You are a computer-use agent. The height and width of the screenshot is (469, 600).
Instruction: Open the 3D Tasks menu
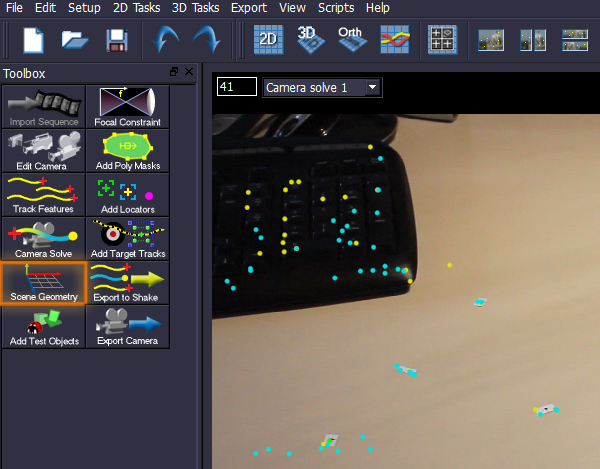pyautogui.click(x=196, y=8)
